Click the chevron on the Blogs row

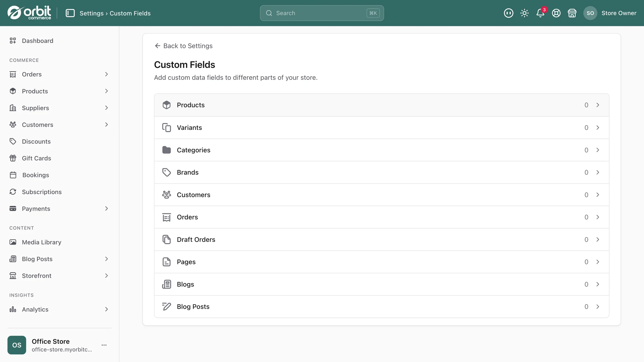coord(597,284)
